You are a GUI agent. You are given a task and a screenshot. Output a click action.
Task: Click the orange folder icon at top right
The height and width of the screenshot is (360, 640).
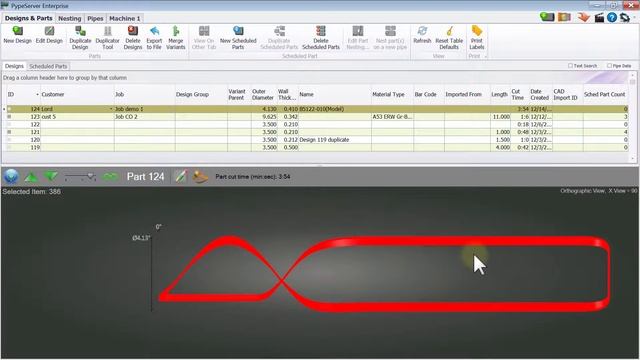[564, 17]
